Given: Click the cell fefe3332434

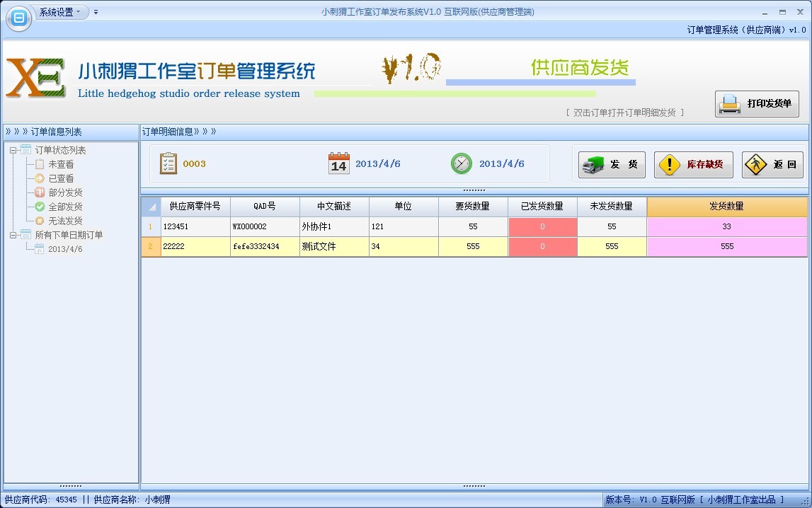Looking at the screenshot, I should [265, 247].
